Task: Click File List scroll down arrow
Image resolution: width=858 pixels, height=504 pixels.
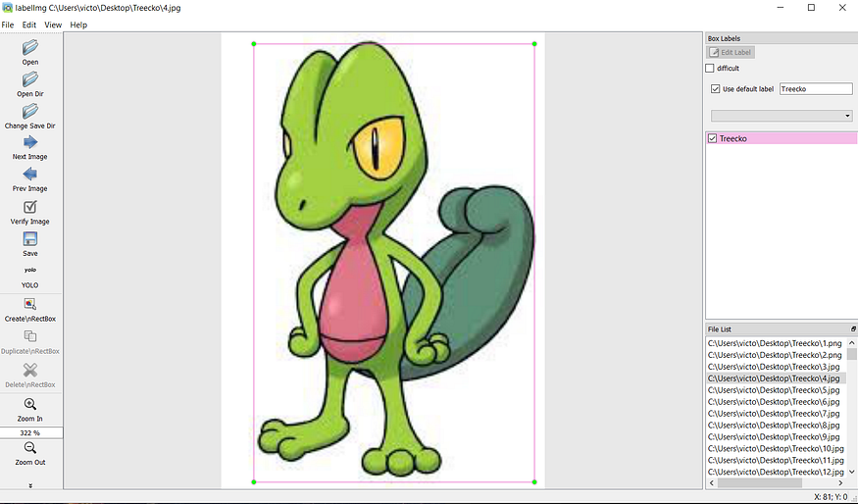Action: pyautogui.click(x=851, y=472)
